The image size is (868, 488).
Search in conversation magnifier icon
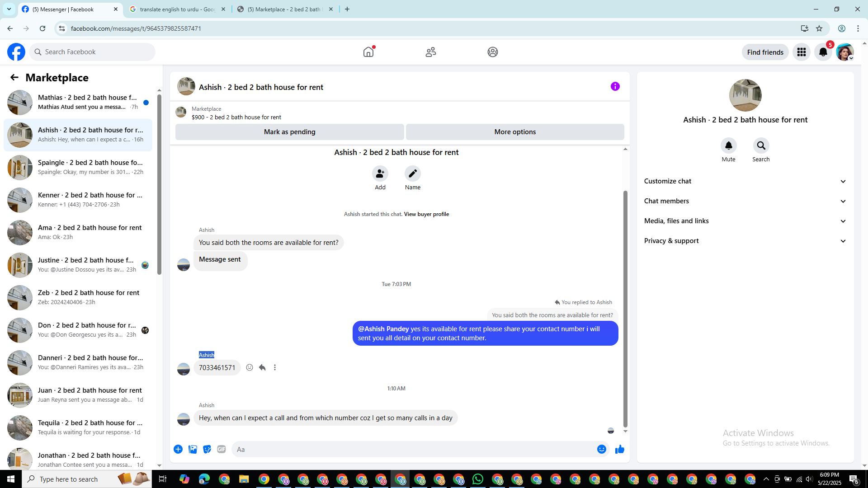point(761,145)
